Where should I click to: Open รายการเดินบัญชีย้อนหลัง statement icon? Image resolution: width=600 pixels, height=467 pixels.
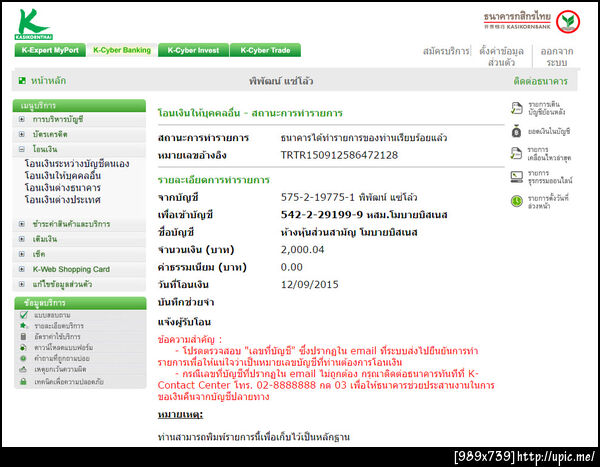517,108
